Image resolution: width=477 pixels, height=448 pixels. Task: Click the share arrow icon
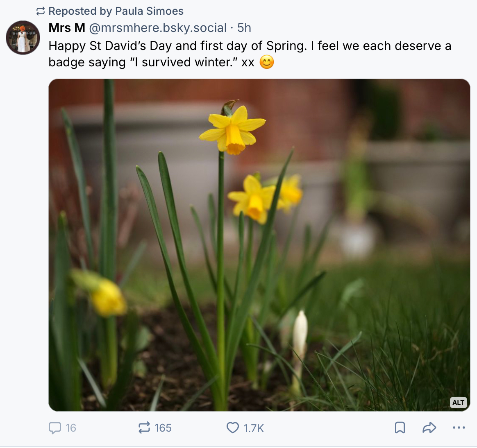point(429,428)
